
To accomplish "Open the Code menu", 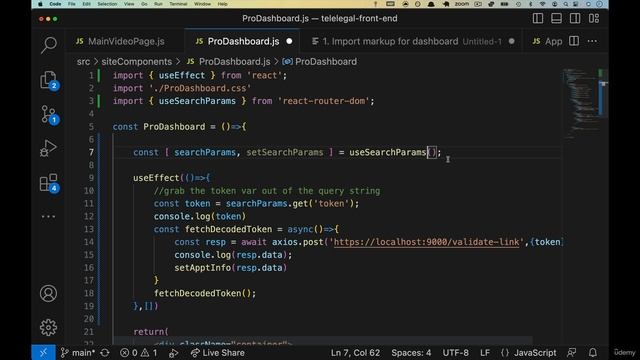I will point(55,4).
